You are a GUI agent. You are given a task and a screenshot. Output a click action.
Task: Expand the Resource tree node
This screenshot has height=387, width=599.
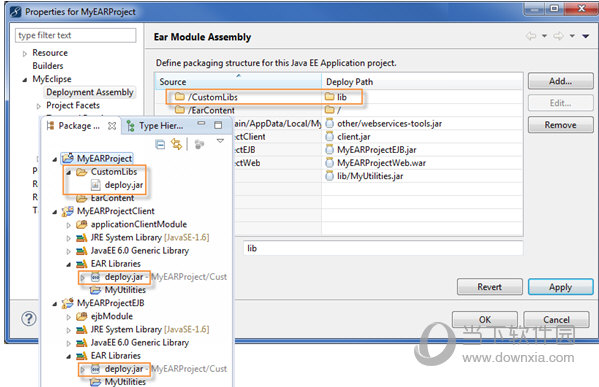25,53
